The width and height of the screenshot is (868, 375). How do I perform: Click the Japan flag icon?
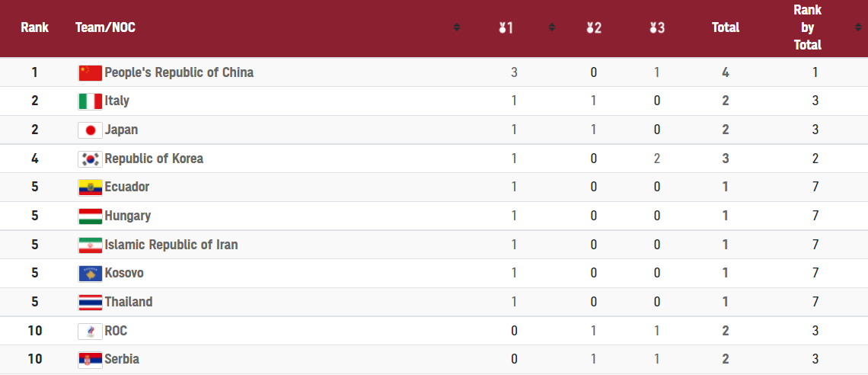pos(91,130)
